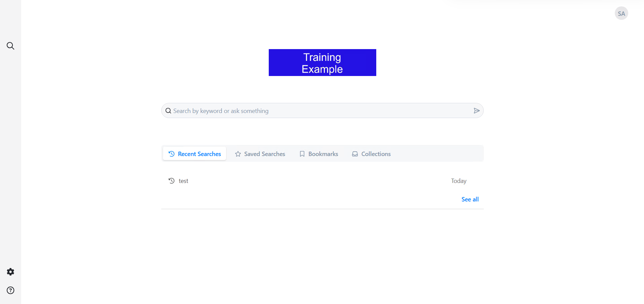Submit the search with the send arrow
The width and height of the screenshot is (644, 304).
click(476, 111)
